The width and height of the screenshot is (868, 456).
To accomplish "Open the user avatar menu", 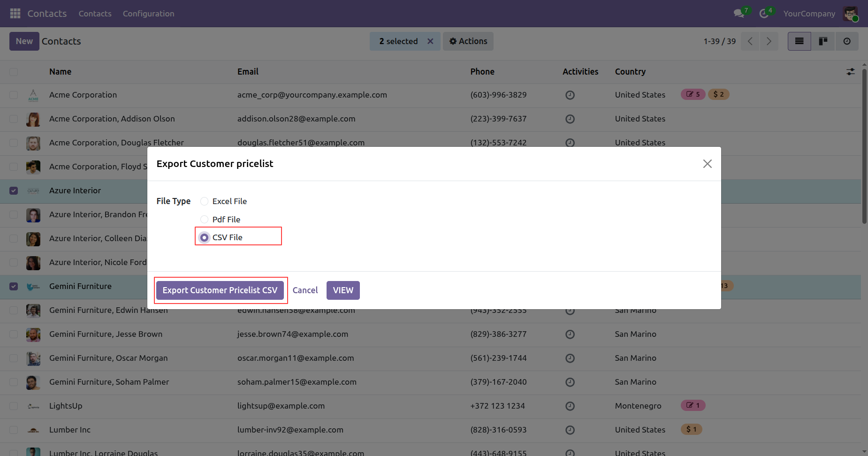I will coord(850,14).
